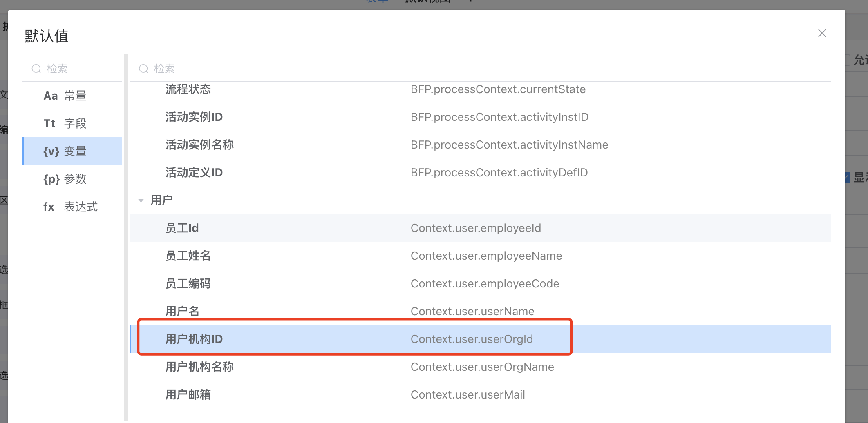
Task: Click the left search magnifier icon
Action: [x=36, y=69]
